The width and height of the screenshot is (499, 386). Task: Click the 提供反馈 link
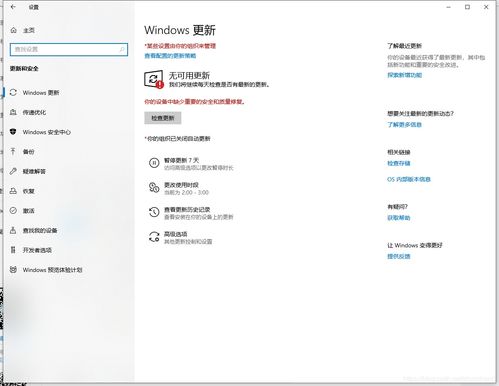(x=399, y=257)
